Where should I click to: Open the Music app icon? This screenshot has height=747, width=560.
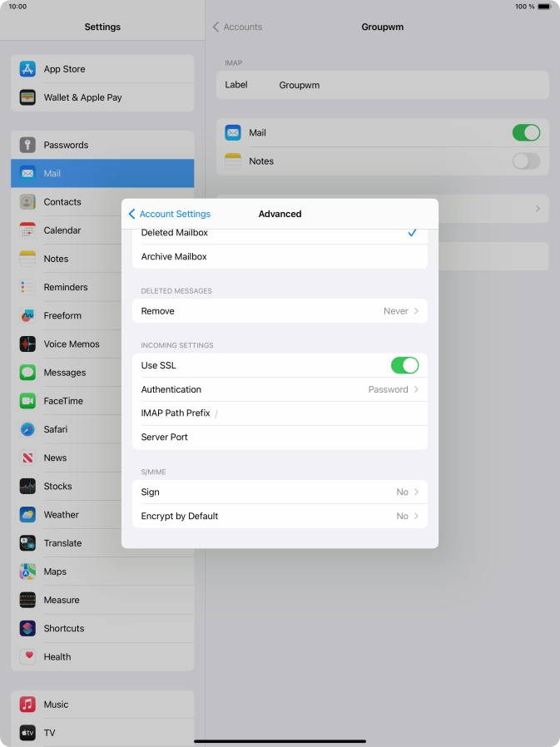(x=28, y=704)
